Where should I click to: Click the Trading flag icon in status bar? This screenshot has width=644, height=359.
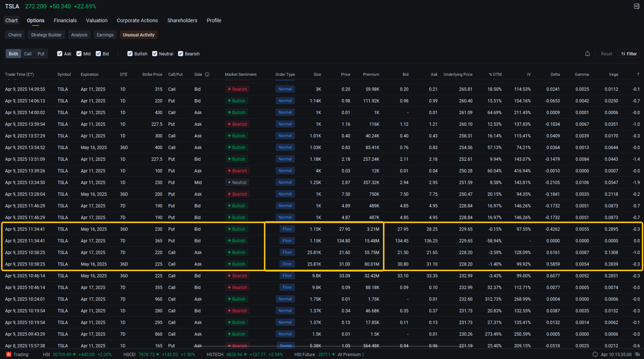8,355
